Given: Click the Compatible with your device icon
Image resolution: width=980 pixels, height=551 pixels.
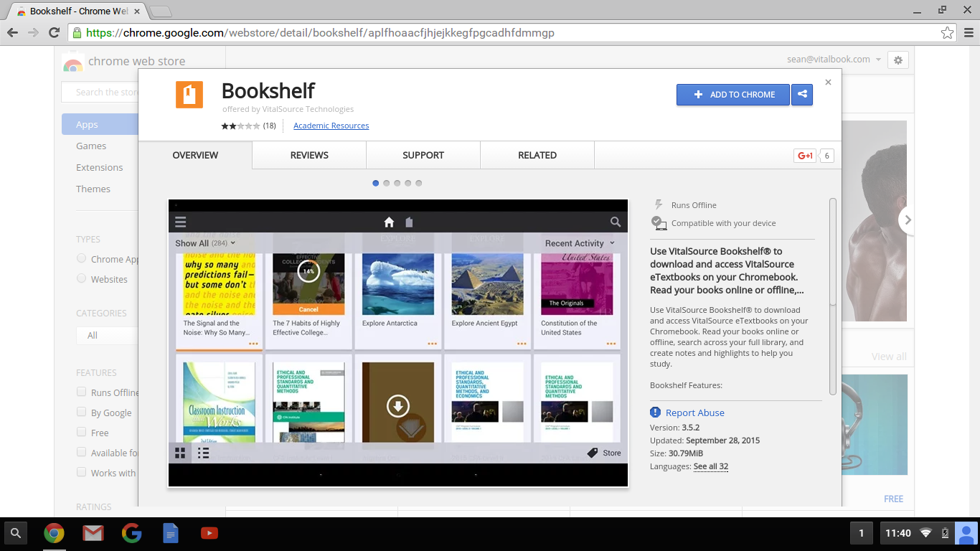Looking at the screenshot, I should tap(659, 223).
